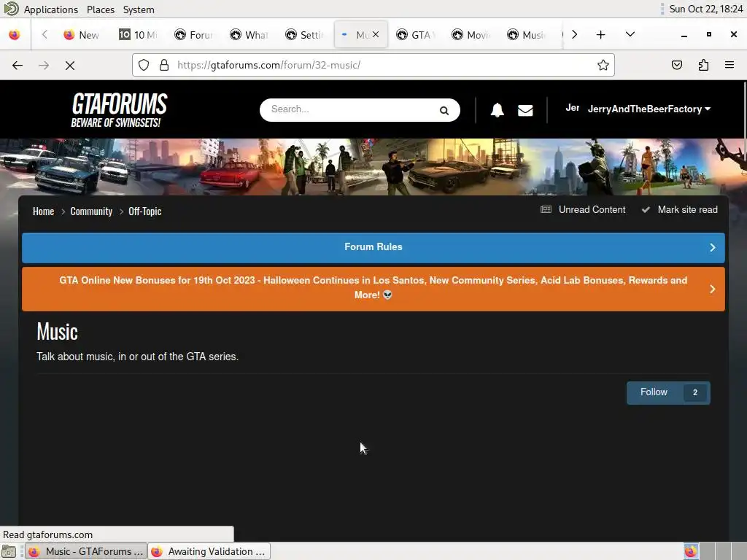Click the Community breadcrumb link
Viewport: 747px width, 560px height.
click(x=91, y=211)
